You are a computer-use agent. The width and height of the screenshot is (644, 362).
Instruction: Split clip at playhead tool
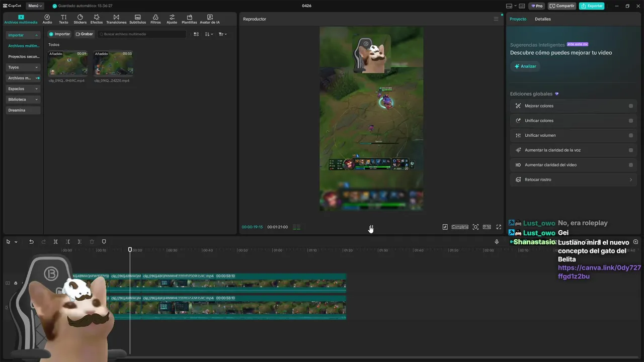click(55, 242)
